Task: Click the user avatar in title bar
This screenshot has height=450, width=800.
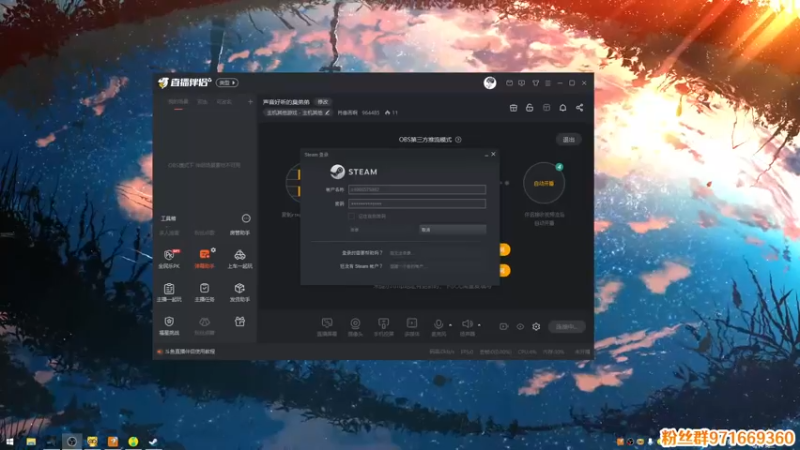Action: tap(490, 83)
